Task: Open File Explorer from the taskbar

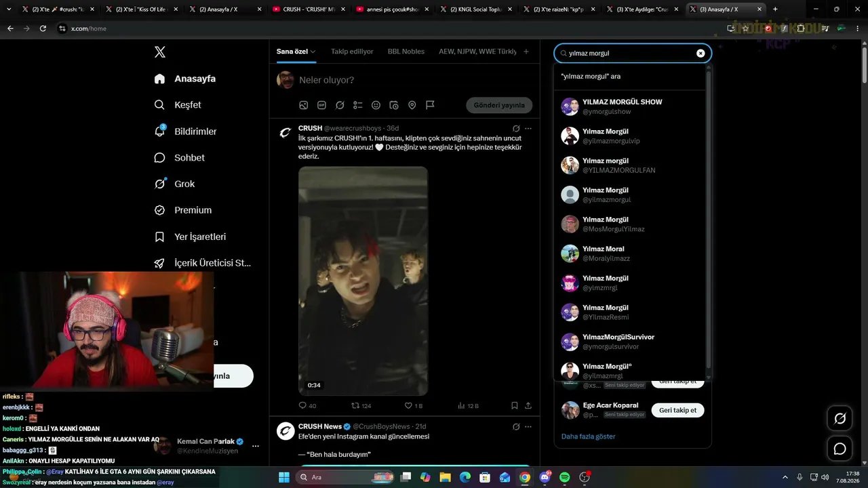Action: [445, 477]
